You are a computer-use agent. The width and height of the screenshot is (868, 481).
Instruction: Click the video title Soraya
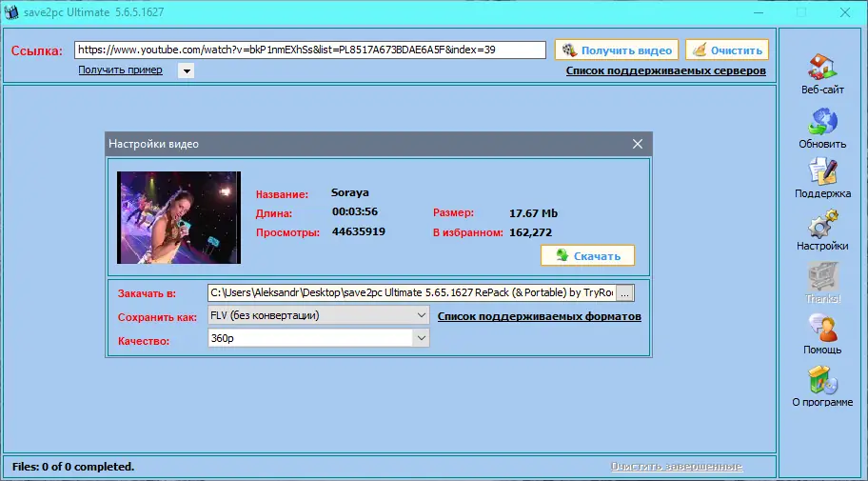click(350, 192)
